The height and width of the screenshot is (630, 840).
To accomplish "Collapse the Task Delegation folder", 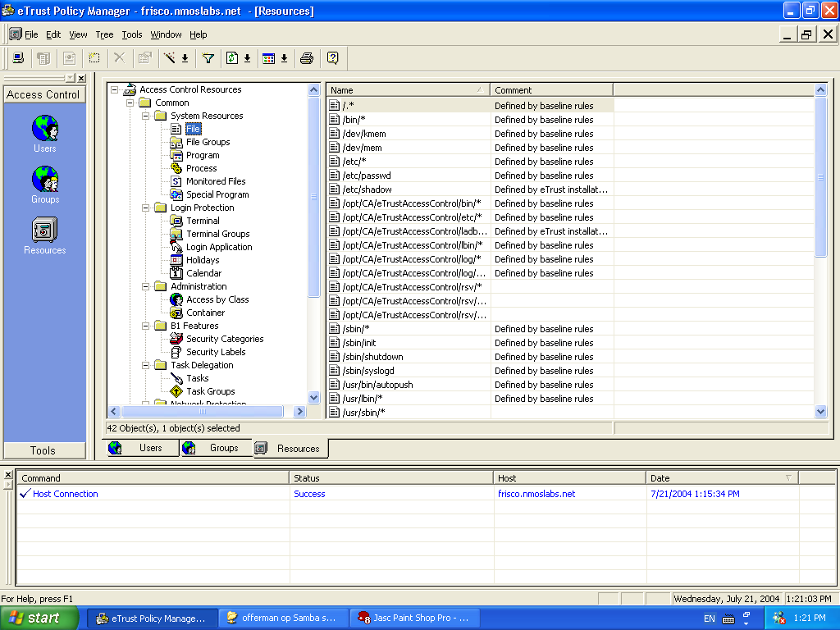I will tap(145, 365).
